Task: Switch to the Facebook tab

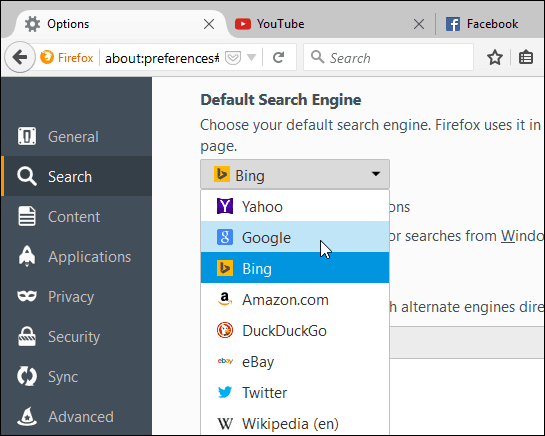Action: point(488,24)
